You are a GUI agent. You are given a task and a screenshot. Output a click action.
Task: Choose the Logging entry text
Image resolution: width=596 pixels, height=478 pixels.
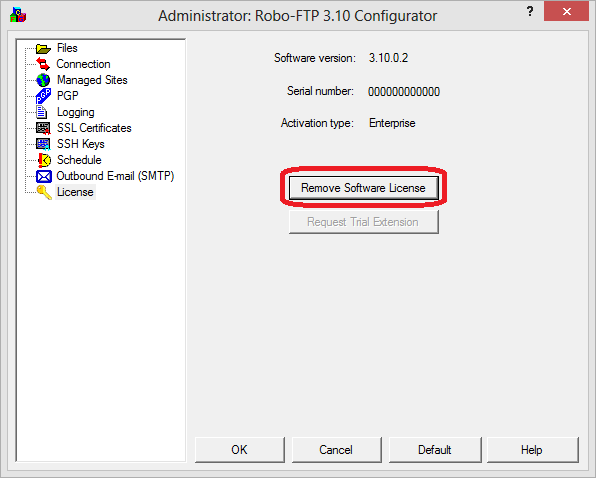coord(76,112)
